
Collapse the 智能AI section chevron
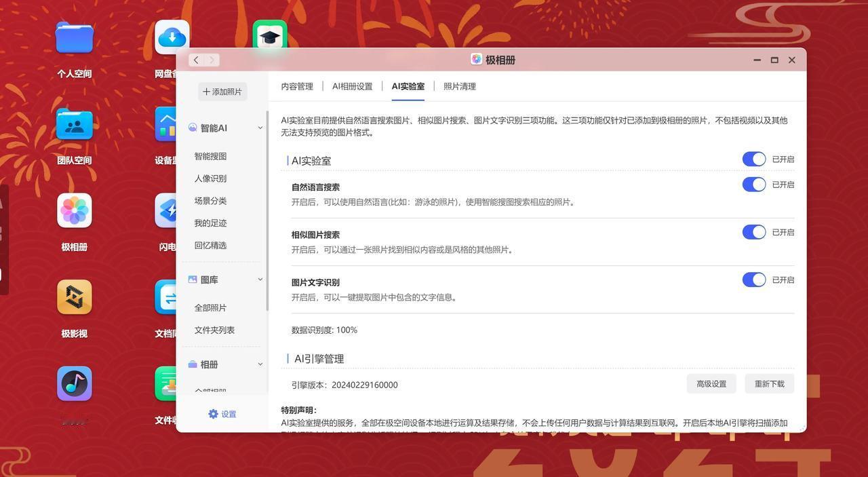tap(260, 128)
